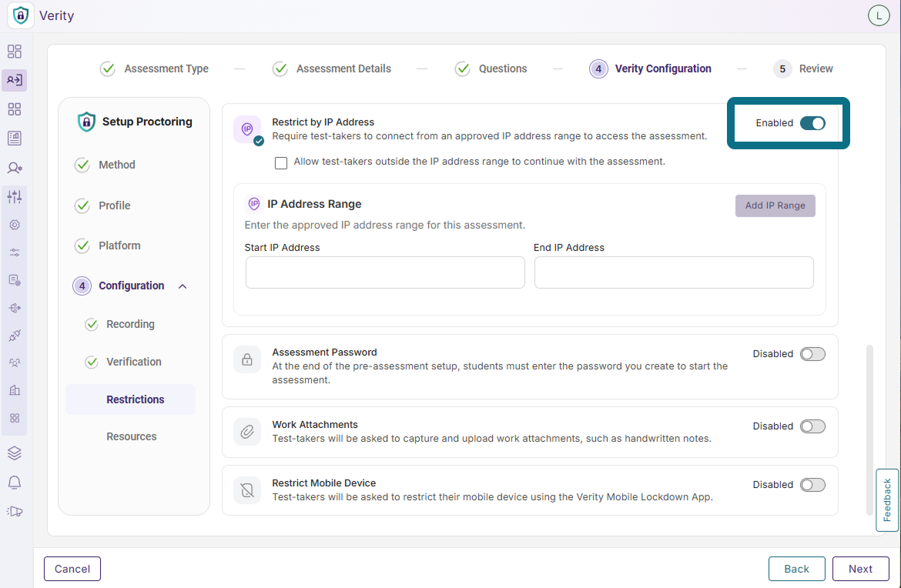Click the Back button
The height and width of the screenshot is (588, 901).
click(x=796, y=569)
